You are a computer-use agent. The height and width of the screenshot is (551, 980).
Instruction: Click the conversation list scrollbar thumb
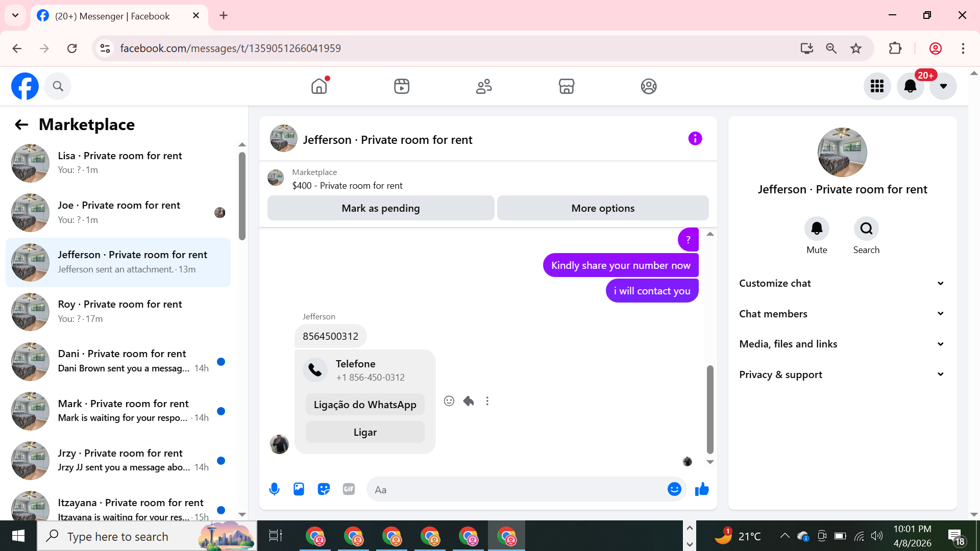coord(242,196)
